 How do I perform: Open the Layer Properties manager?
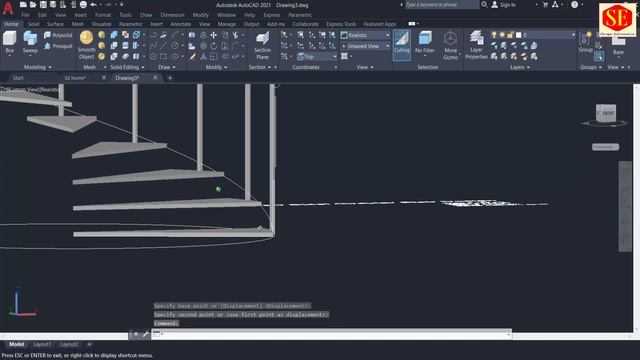pos(476,45)
